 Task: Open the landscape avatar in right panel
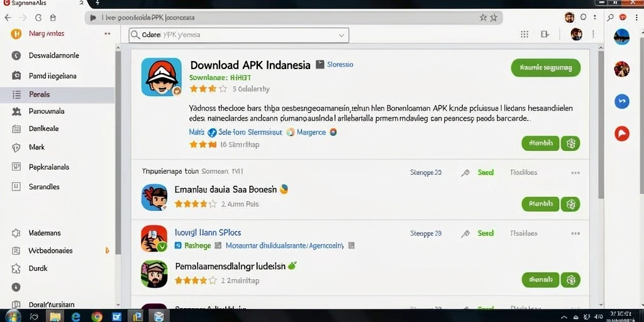621,37
